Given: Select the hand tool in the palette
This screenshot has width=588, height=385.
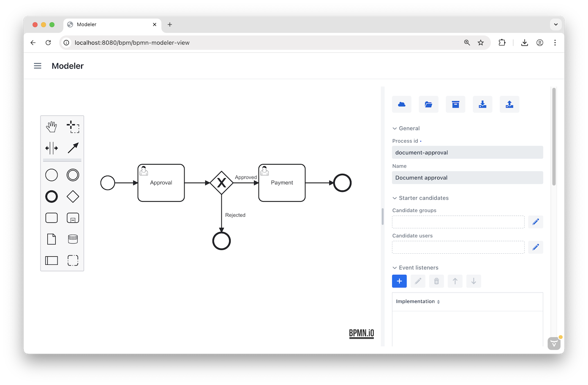Looking at the screenshot, I should coord(52,126).
